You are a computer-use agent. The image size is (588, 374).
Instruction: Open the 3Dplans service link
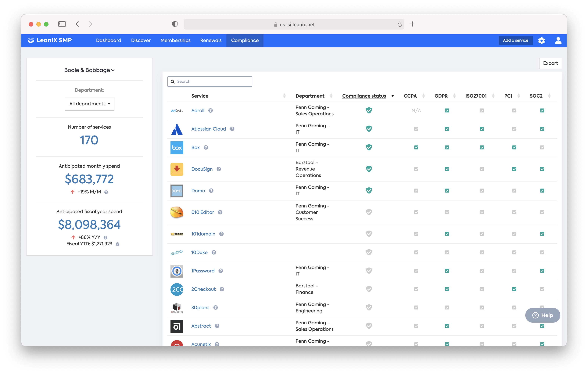tap(200, 307)
